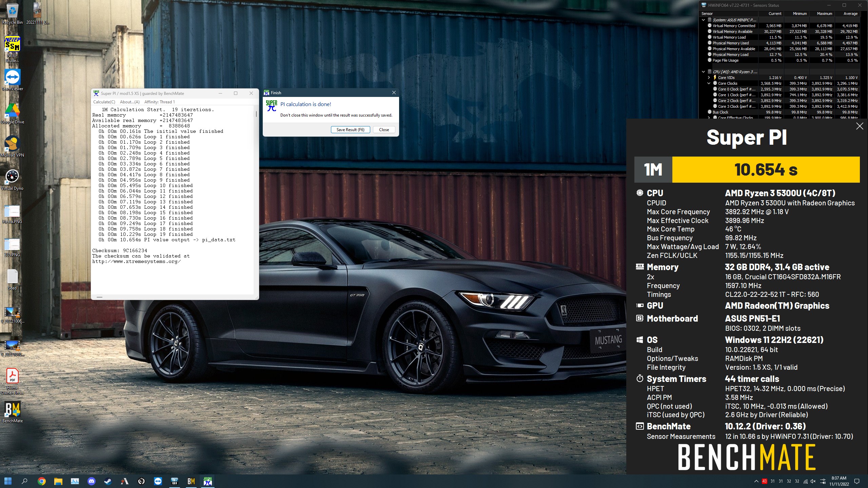Screen dimensions: 868x488
Task: Open Steam from taskbar
Action: (108, 481)
